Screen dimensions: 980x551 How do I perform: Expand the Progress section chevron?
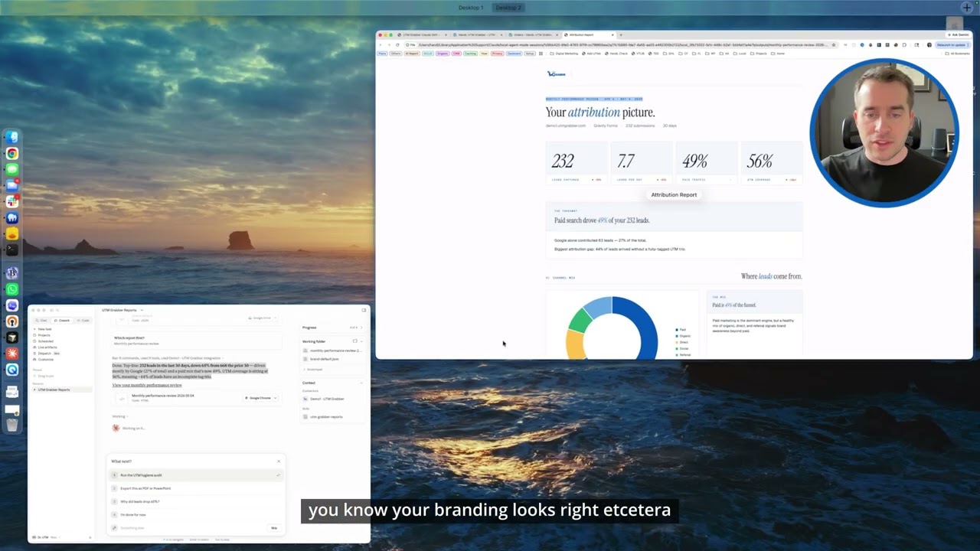(361, 328)
